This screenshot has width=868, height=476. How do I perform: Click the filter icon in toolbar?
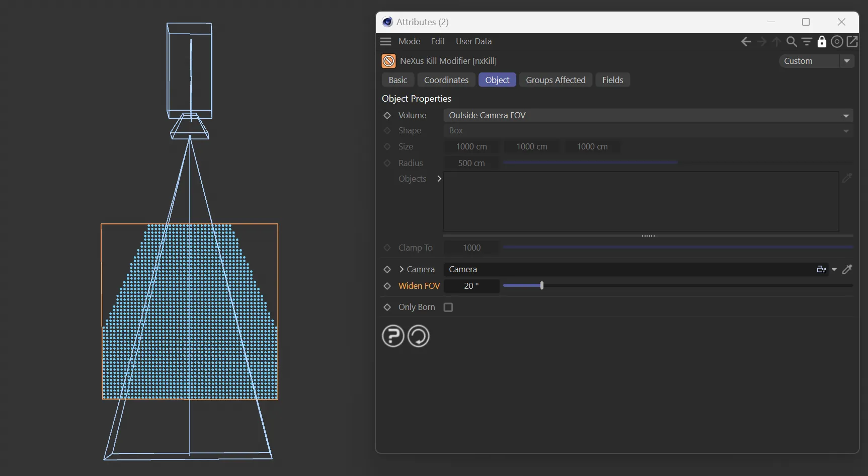pos(807,42)
